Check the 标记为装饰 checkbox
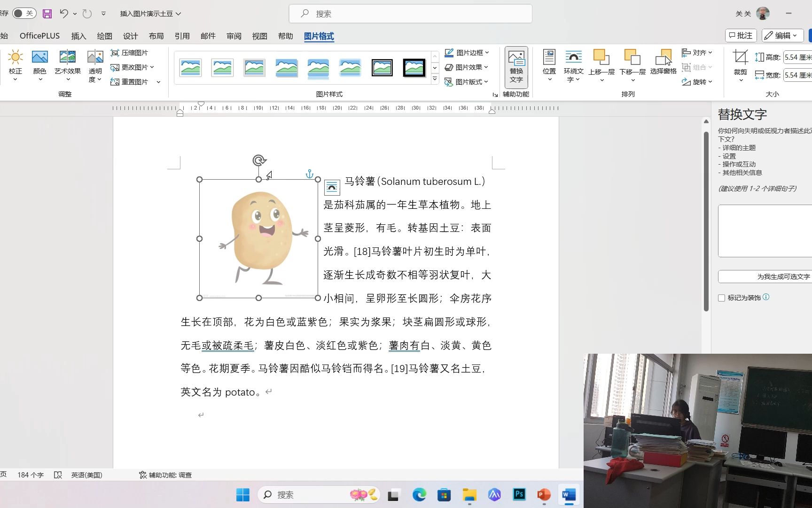 tap(722, 298)
